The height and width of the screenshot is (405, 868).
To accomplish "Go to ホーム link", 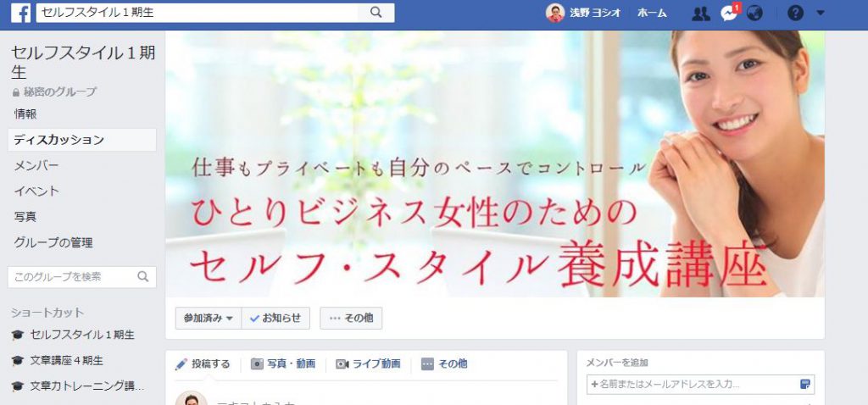I will click(652, 14).
